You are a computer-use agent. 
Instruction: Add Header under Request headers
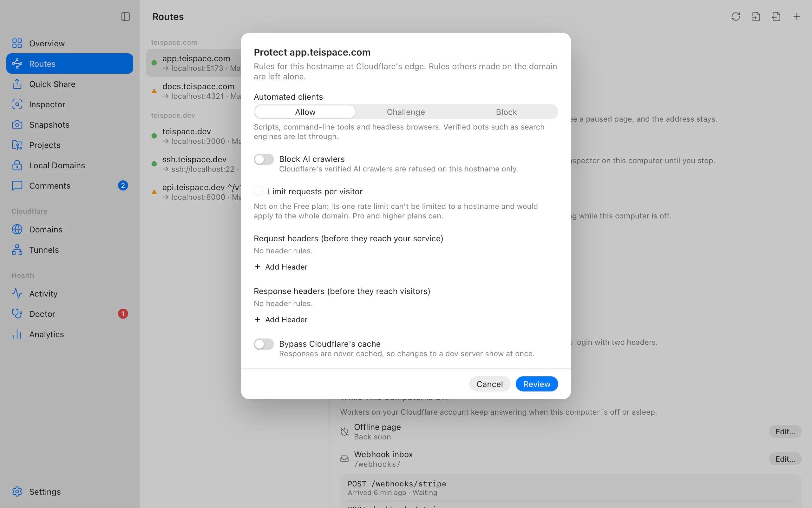(281, 267)
